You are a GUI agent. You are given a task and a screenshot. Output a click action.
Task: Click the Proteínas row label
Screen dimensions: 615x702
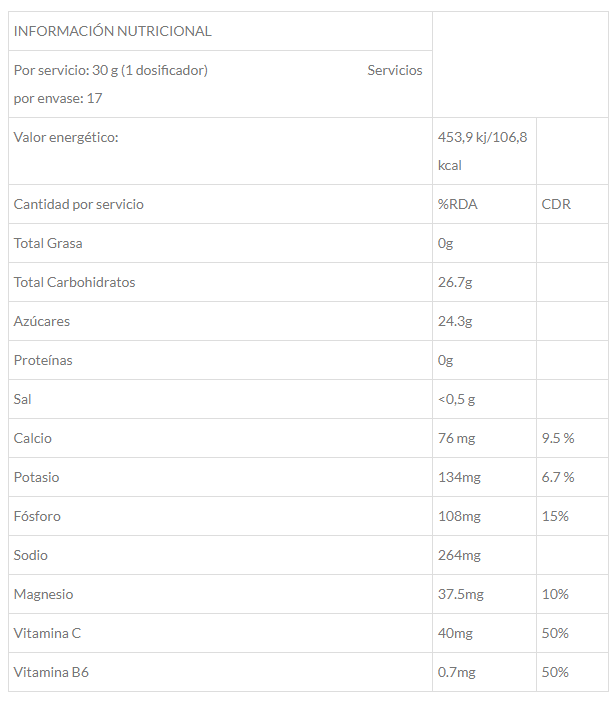tap(43, 360)
